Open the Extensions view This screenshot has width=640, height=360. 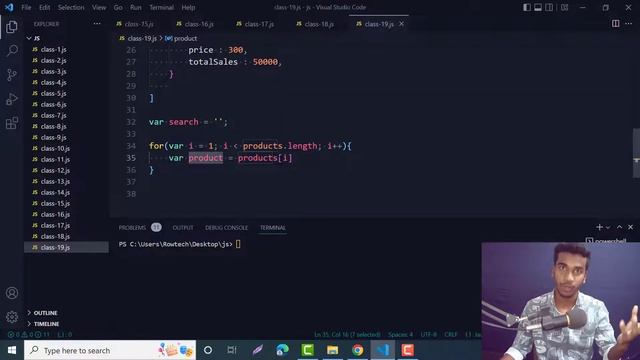pyautogui.click(x=12, y=123)
